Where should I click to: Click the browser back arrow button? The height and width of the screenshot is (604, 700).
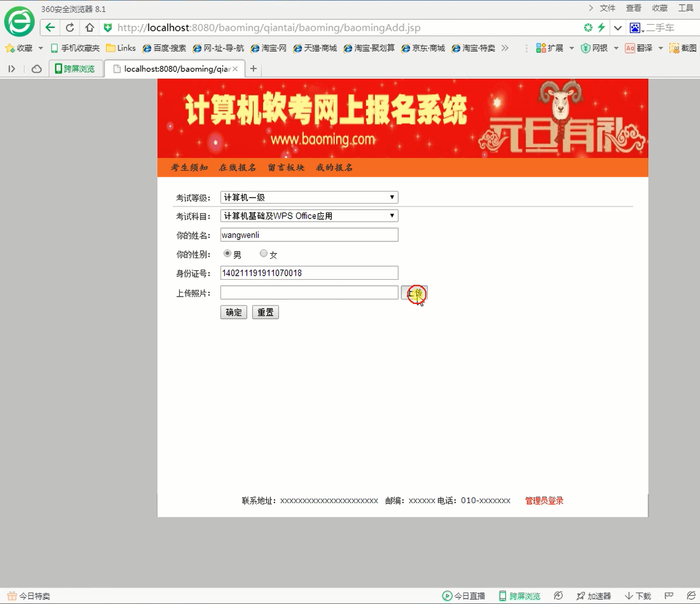[50, 28]
